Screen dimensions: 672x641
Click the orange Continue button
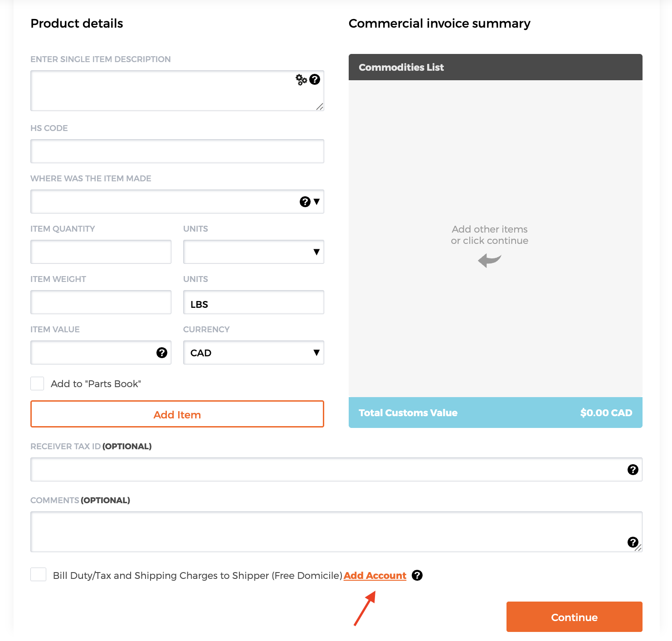(x=574, y=617)
